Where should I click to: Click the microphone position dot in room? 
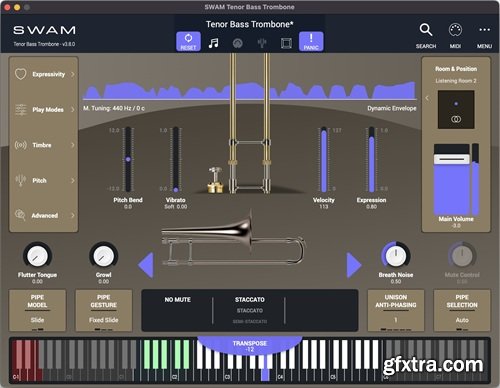click(x=456, y=104)
